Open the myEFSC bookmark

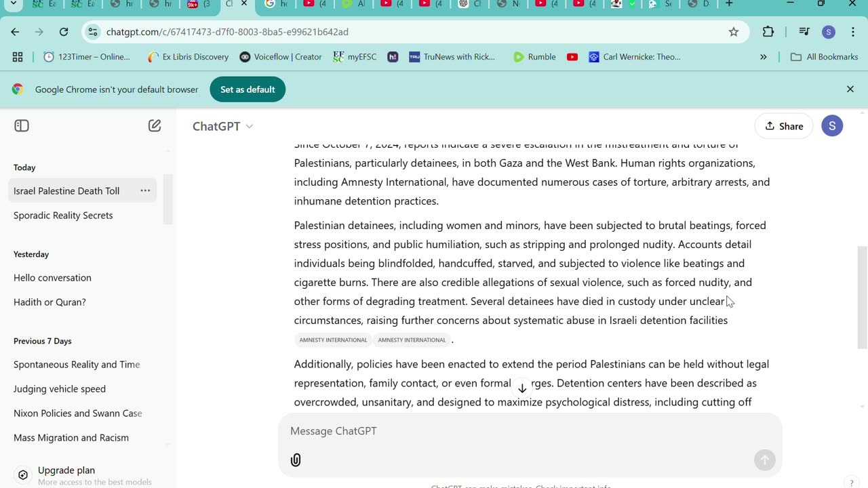click(355, 57)
